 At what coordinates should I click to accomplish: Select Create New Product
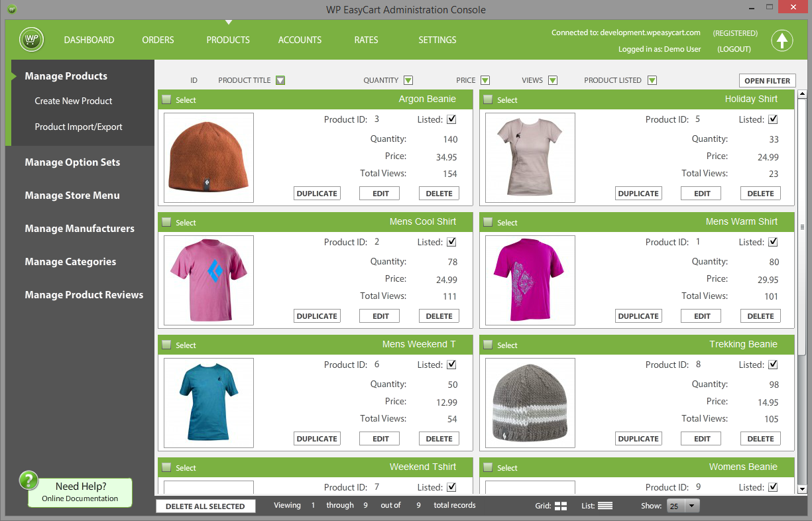(x=74, y=101)
